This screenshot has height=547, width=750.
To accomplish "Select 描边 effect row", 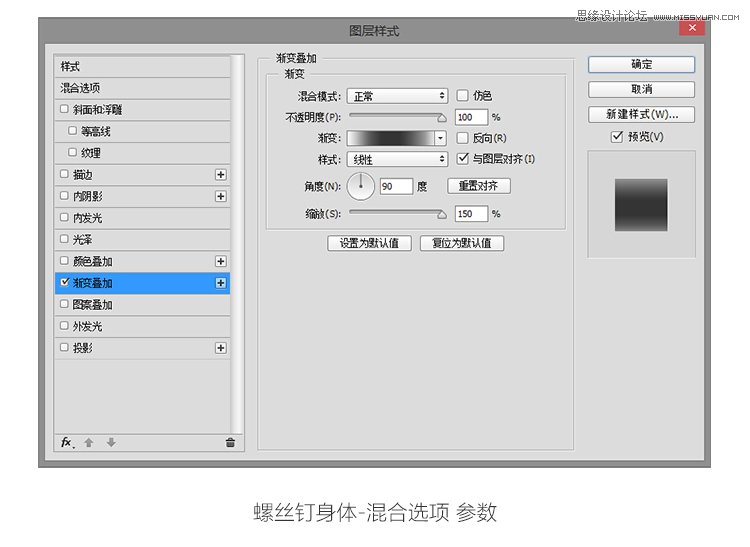I will (x=143, y=175).
